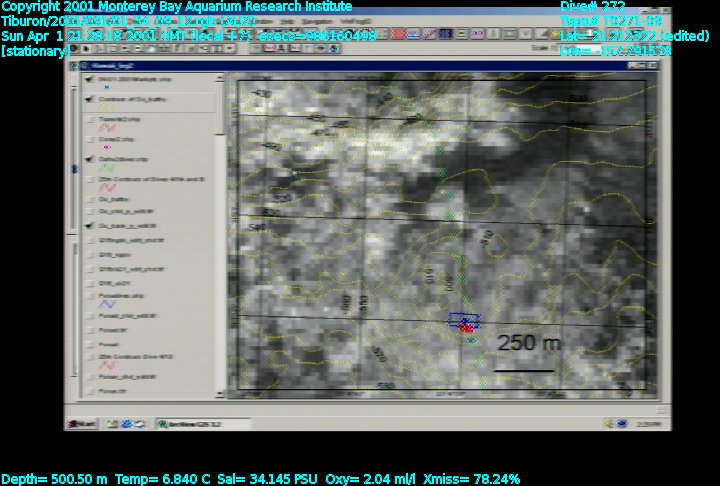Uncheck the Contours of Du_bathy theme
The image size is (720, 486).
pos(90,101)
